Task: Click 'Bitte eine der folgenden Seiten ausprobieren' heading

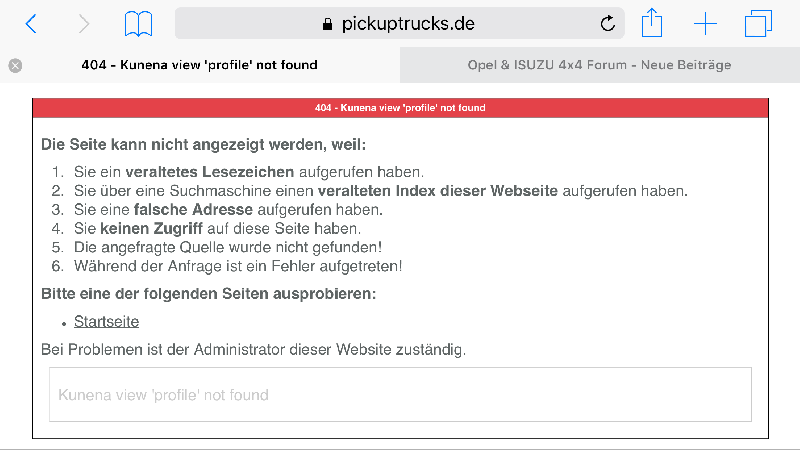Action: point(209,294)
